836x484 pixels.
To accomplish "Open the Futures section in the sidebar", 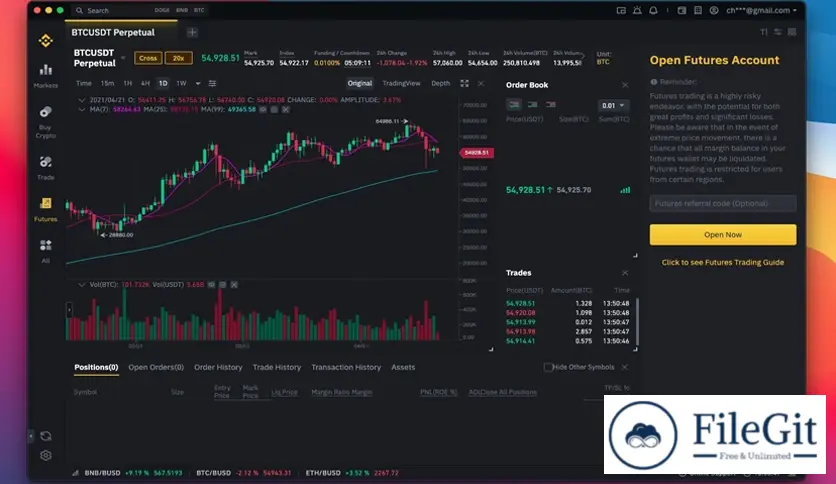I will point(46,209).
